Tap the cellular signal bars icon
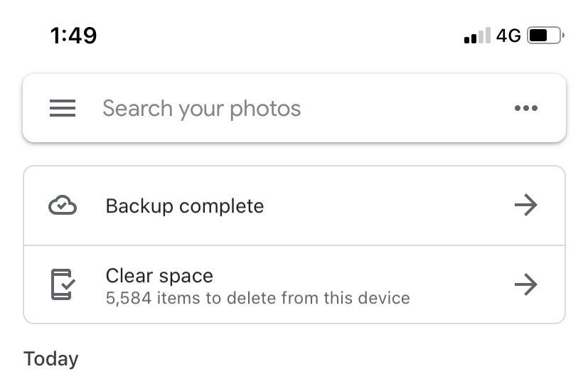 (x=477, y=36)
